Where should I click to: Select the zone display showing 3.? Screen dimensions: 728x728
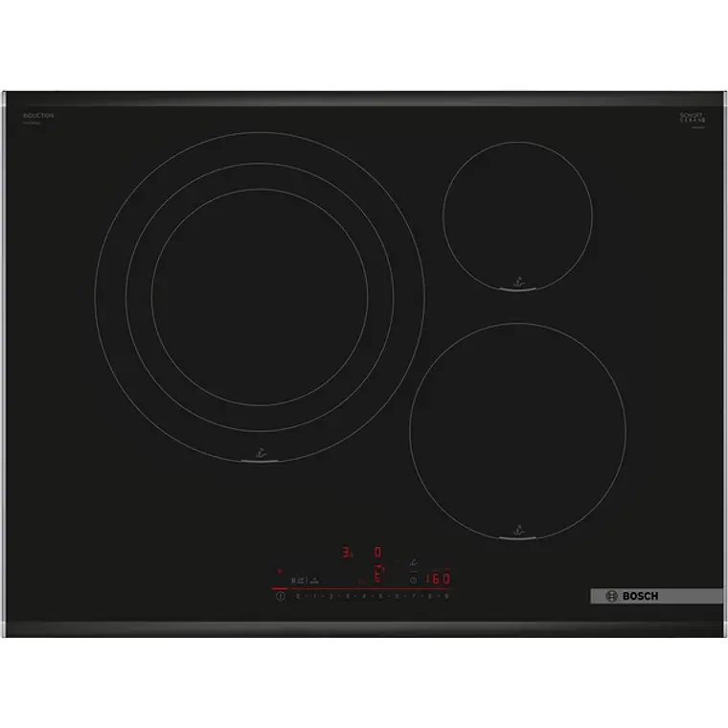pos(347,552)
